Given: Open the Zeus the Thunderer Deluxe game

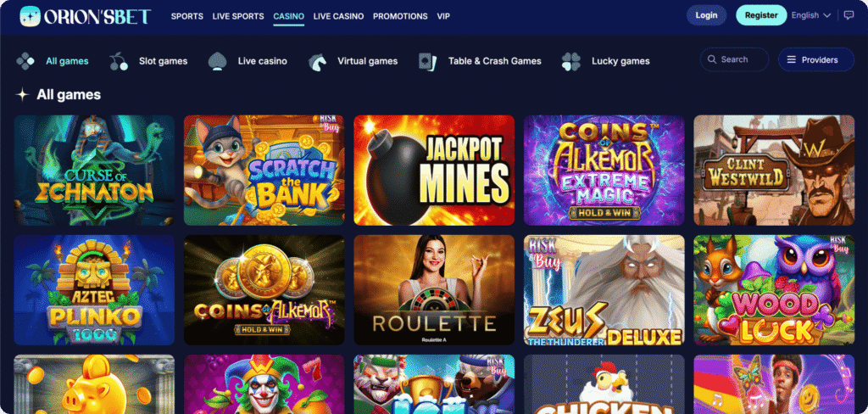Looking at the screenshot, I should coord(604,290).
